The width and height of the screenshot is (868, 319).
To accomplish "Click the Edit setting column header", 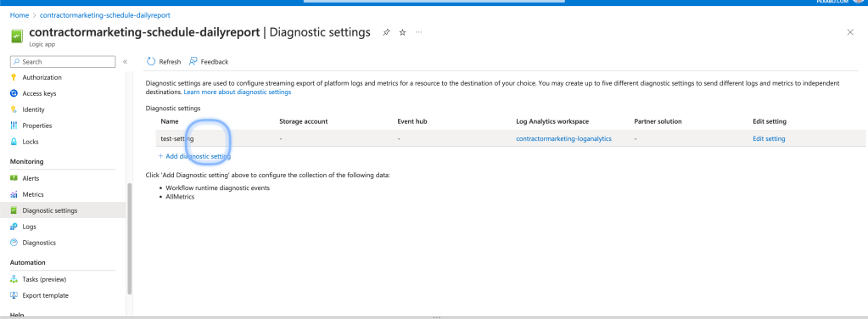I will pos(770,121).
